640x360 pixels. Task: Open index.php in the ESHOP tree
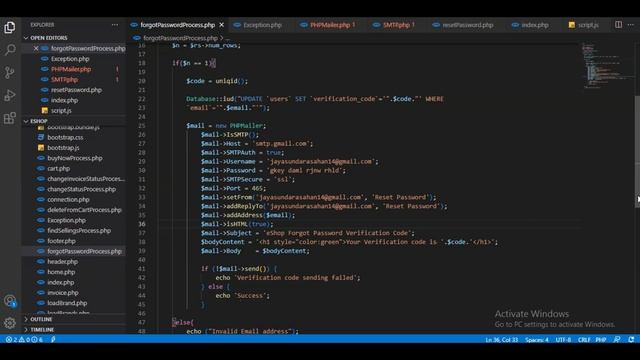(x=60, y=282)
